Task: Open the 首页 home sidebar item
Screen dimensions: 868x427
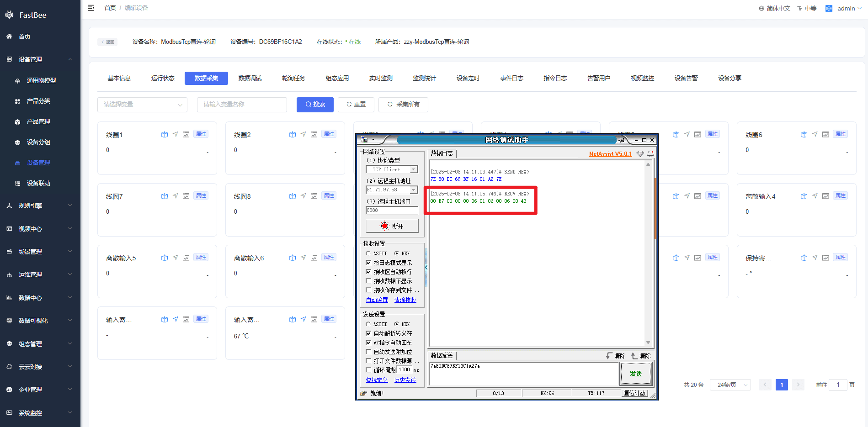Action: [x=40, y=37]
